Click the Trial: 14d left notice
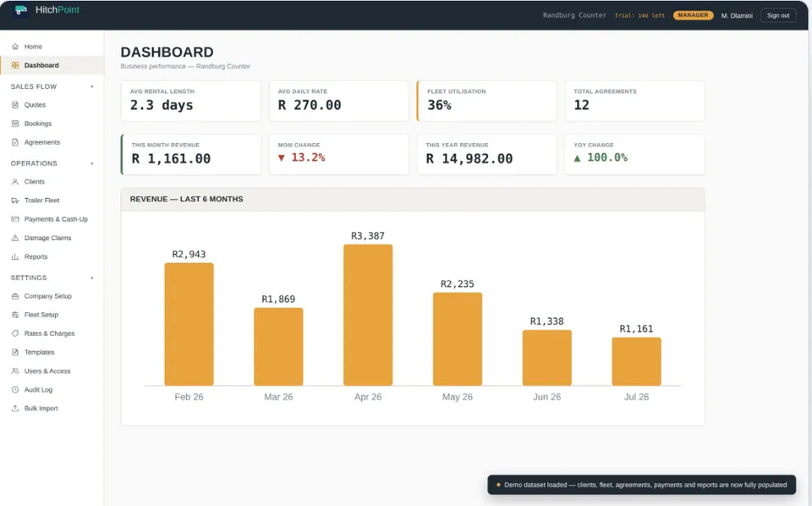Image resolution: width=812 pixels, height=506 pixels. (639, 15)
